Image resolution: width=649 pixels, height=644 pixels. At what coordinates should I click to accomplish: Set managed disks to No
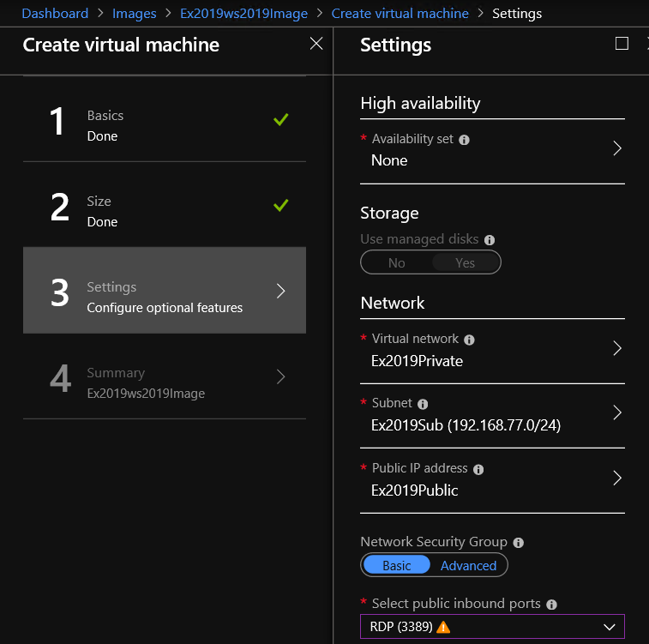[397, 262]
